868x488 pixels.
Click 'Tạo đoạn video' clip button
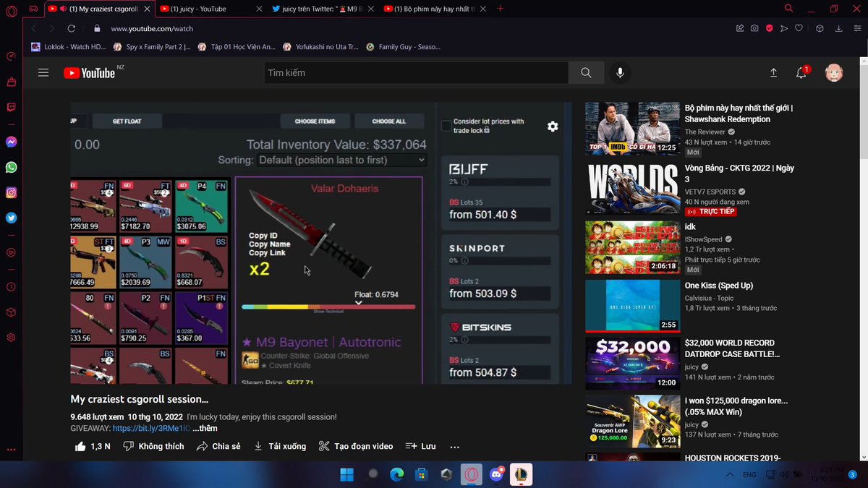356,446
